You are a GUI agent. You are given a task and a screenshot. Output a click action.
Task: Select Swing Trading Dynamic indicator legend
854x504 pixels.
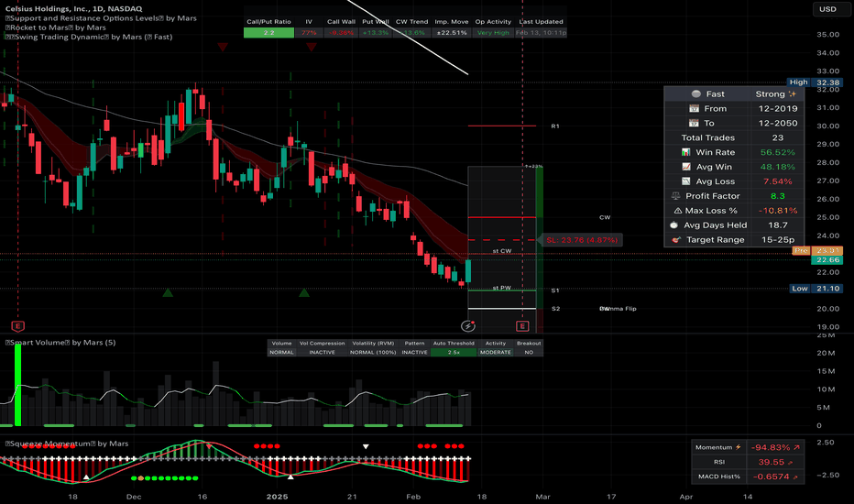(89, 37)
